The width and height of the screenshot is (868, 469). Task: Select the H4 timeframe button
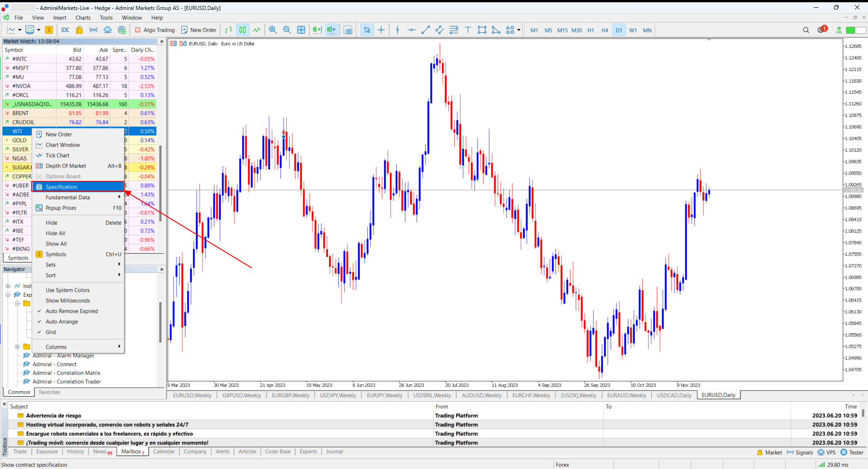pos(605,30)
